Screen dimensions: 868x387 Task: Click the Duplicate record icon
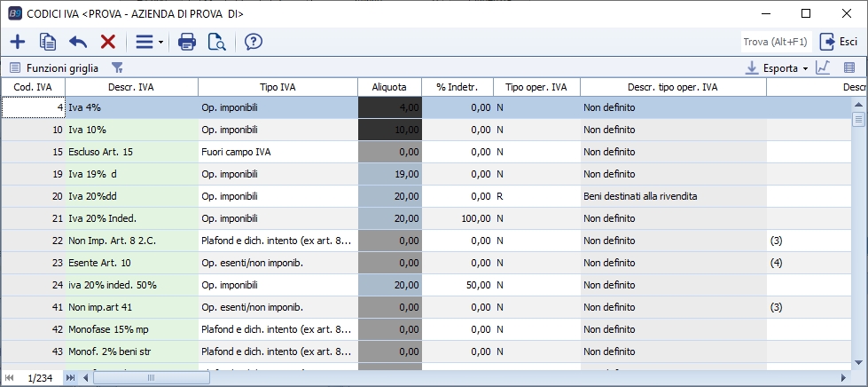48,42
